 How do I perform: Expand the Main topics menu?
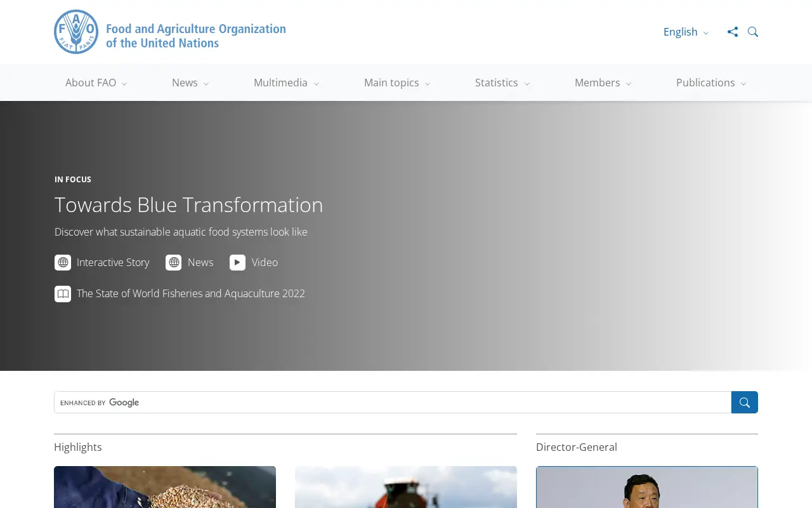click(x=397, y=83)
